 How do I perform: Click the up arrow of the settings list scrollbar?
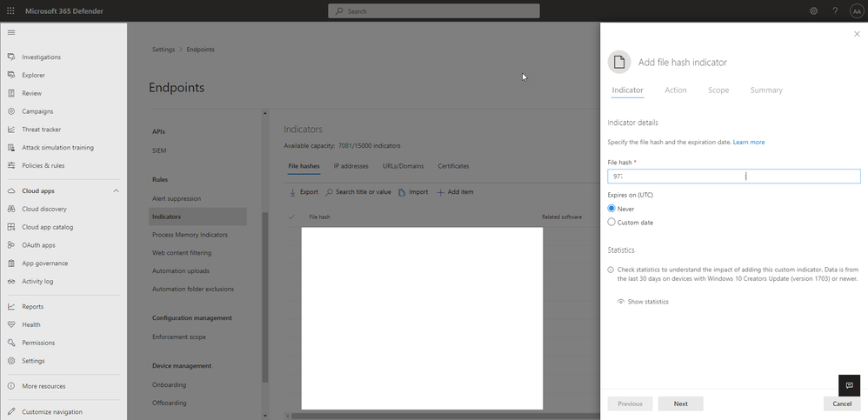[264, 113]
